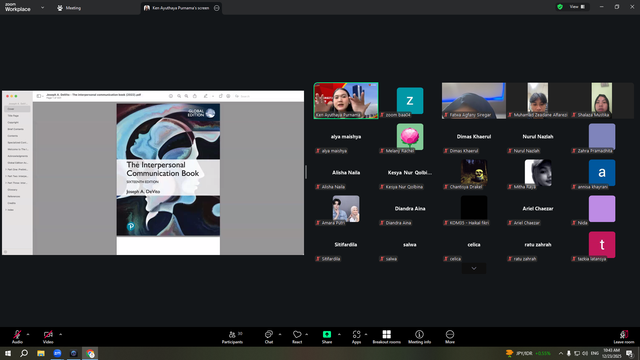Select Shalaza Mustika's video tile
Image resolution: width=640 pixels, height=360 pixels.
(602, 100)
